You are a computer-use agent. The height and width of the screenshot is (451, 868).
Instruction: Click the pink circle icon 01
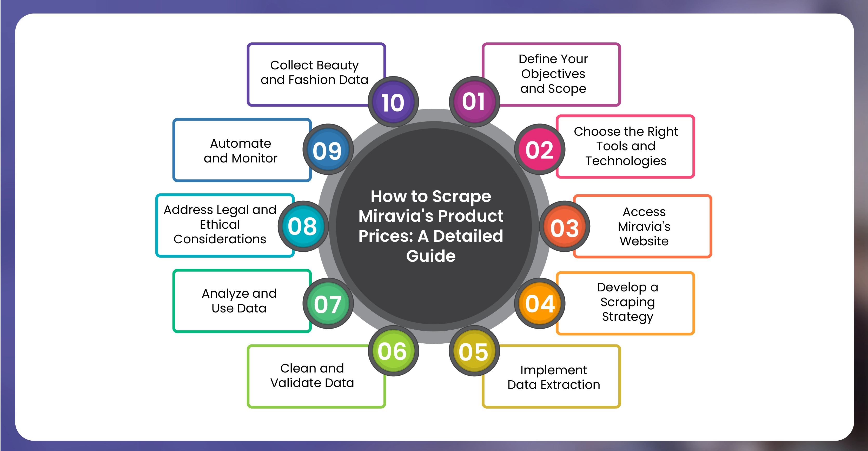pos(471,98)
